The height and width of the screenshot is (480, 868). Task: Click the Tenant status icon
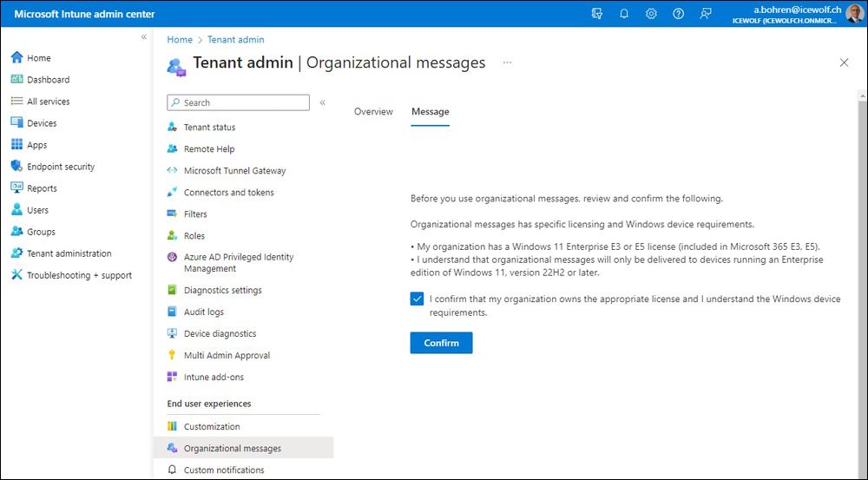point(172,127)
